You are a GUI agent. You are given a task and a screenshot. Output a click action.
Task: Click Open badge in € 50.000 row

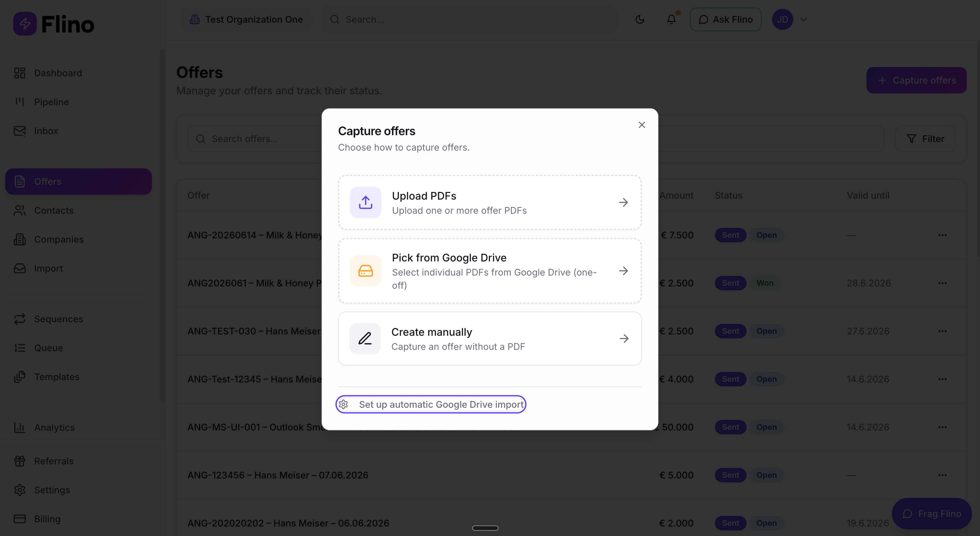click(766, 427)
